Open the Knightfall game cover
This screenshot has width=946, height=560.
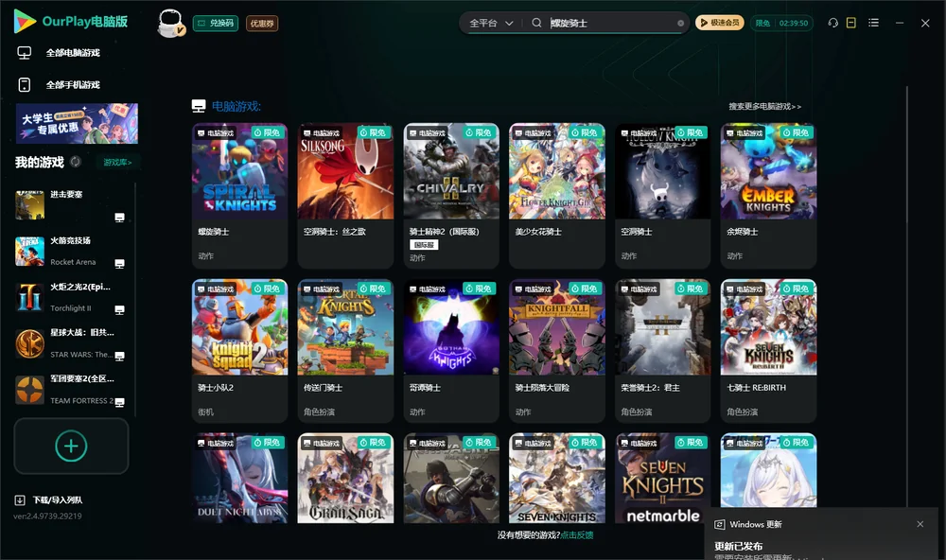pyautogui.click(x=557, y=327)
